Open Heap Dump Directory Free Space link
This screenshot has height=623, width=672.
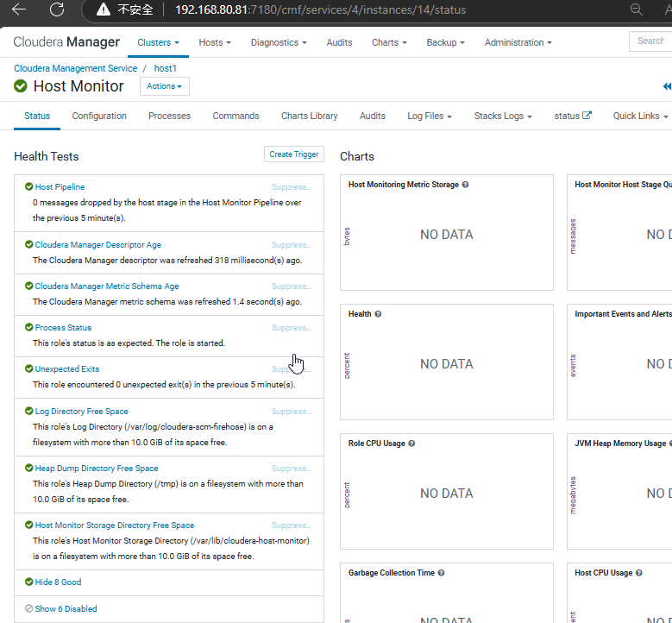tap(97, 469)
